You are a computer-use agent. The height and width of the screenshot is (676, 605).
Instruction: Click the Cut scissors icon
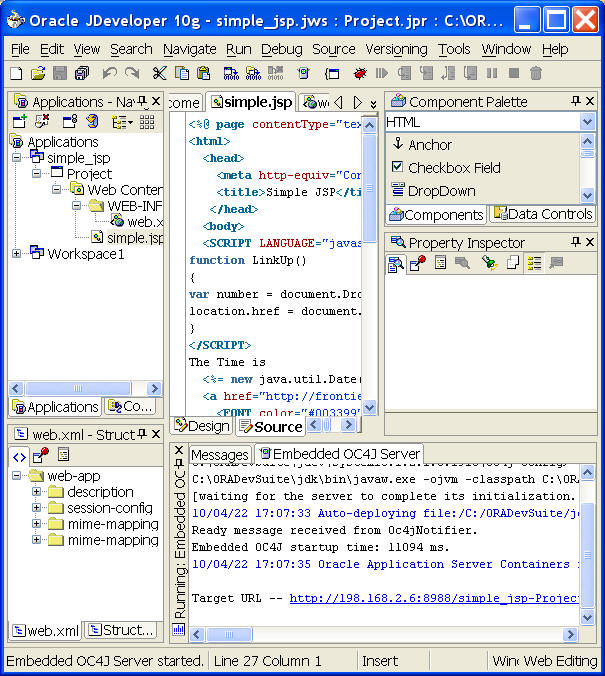[x=159, y=73]
